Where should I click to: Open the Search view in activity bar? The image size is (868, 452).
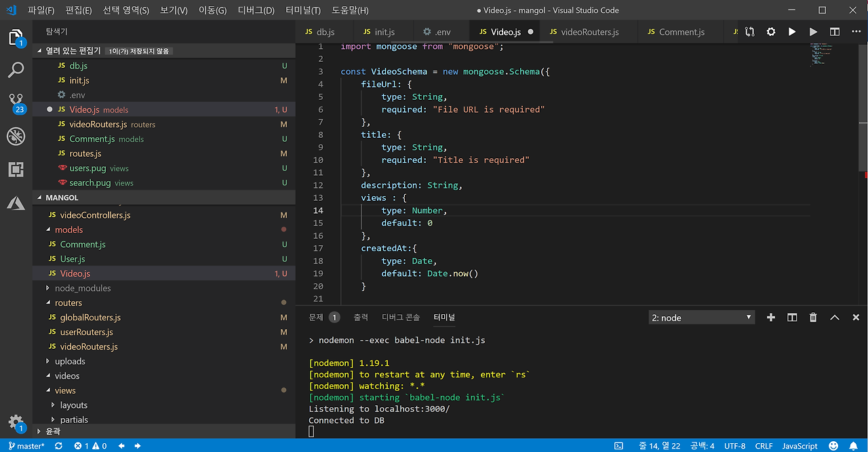click(16, 69)
